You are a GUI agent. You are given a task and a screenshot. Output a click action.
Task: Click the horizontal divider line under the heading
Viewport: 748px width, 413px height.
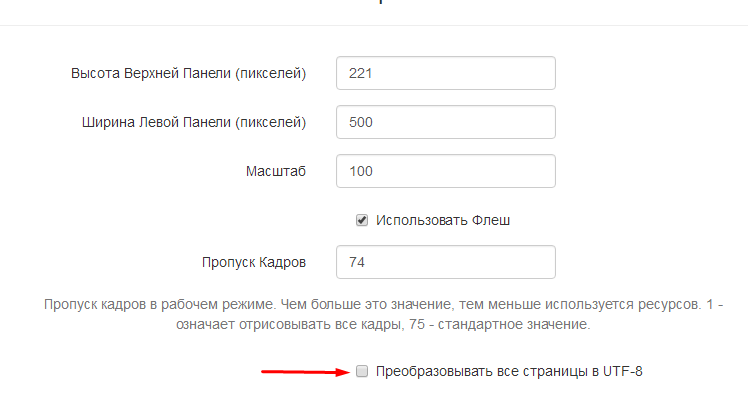[374, 25]
